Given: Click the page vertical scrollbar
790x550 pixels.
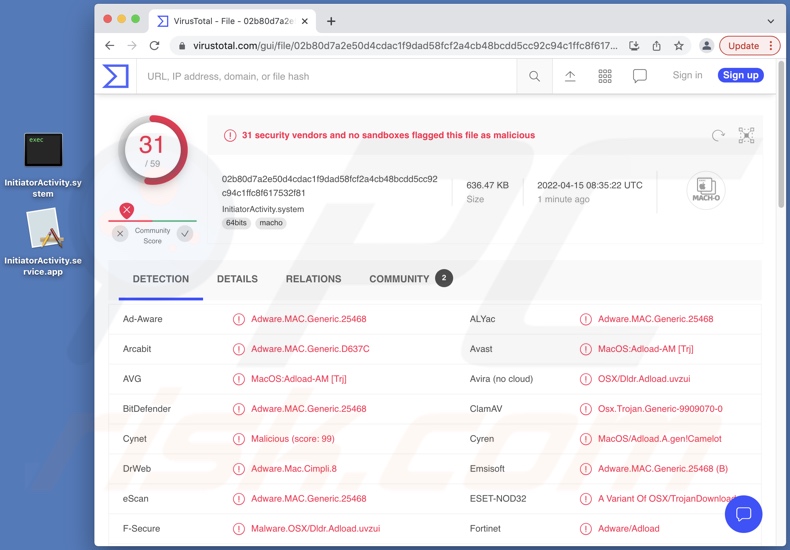Looking at the screenshot, I should pos(781,134).
